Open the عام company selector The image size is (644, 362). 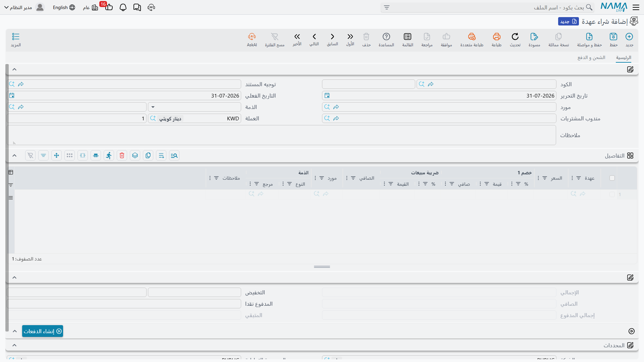(x=91, y=7)
